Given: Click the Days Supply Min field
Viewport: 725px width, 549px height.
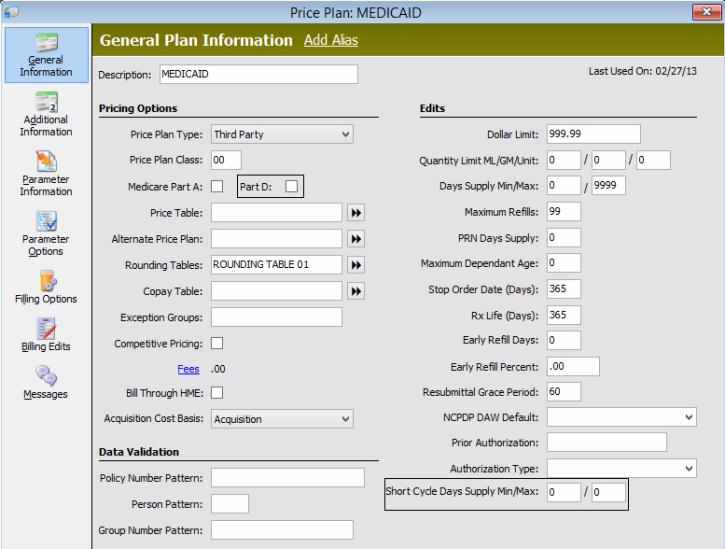Looking at the screenshot, I should pyautogui.click(x=564, y=185).
